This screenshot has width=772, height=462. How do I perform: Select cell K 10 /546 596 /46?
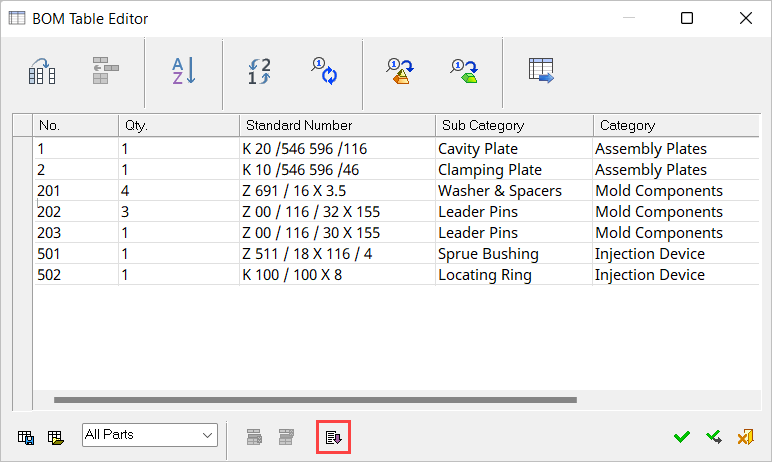[x=337, y=170]
